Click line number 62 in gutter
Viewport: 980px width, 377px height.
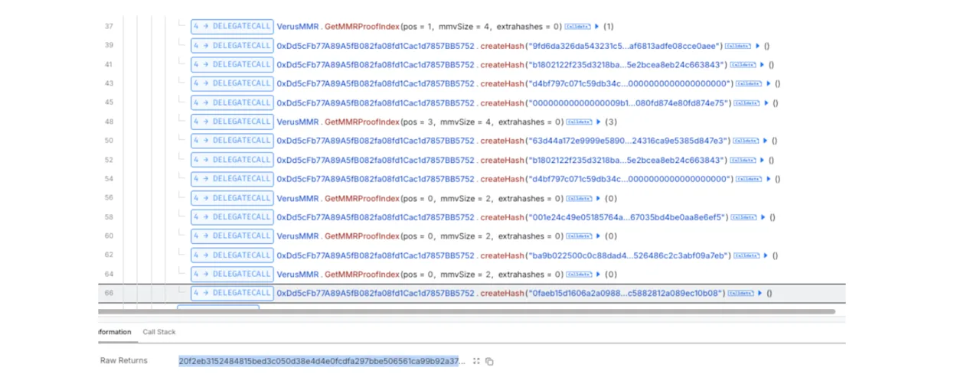(x=109, y=255)
